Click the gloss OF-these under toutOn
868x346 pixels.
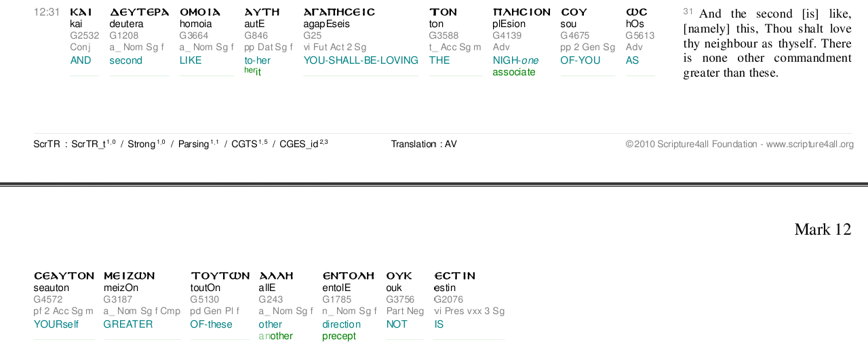coord(211,324)
